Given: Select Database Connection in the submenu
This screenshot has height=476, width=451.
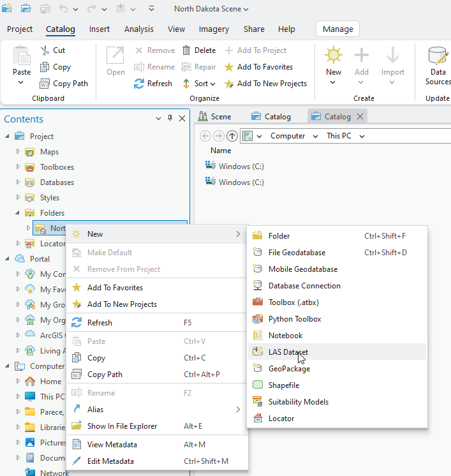Looking at the screenshot, I should 337,286.
